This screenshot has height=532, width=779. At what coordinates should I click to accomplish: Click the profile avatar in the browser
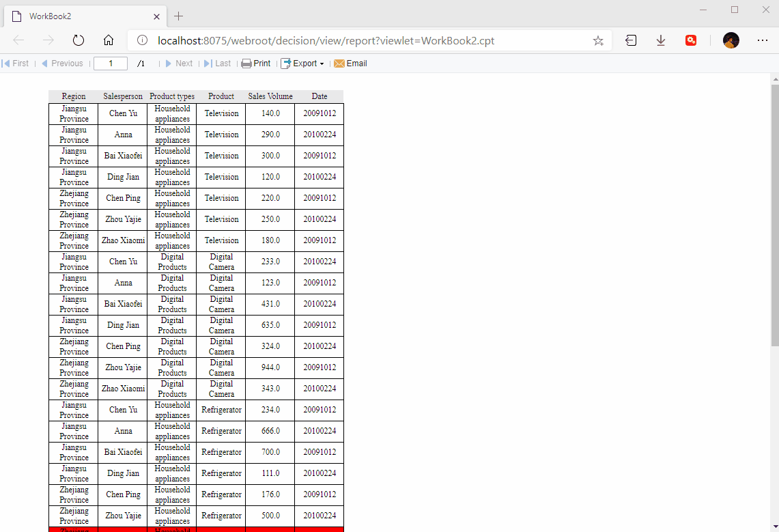(x=731, y=40)
